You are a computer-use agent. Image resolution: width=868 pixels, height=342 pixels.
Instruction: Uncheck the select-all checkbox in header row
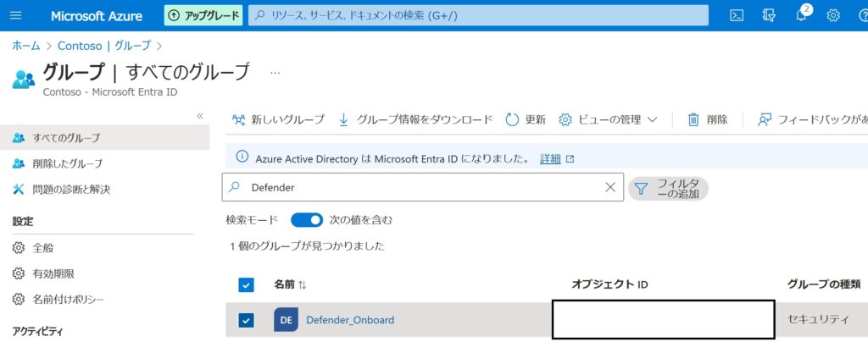tap(247, 284)
